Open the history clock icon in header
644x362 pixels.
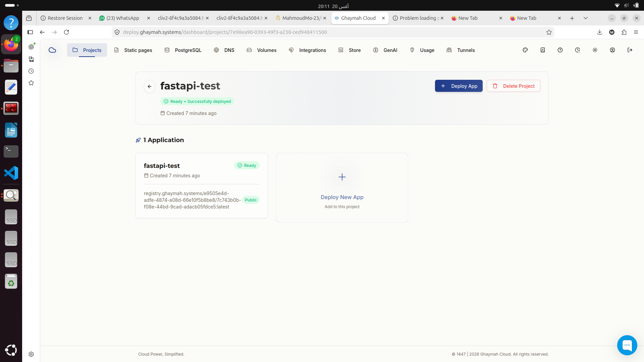[578, 50]
